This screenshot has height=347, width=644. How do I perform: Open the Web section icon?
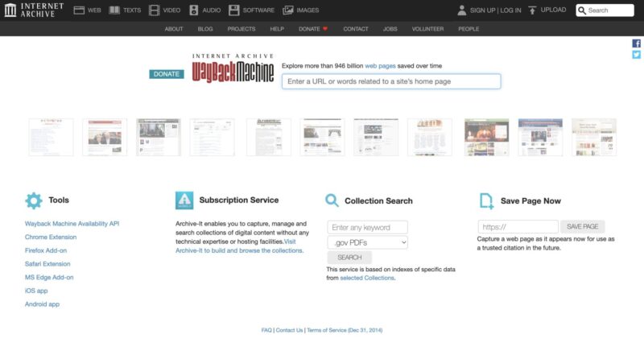79,10
